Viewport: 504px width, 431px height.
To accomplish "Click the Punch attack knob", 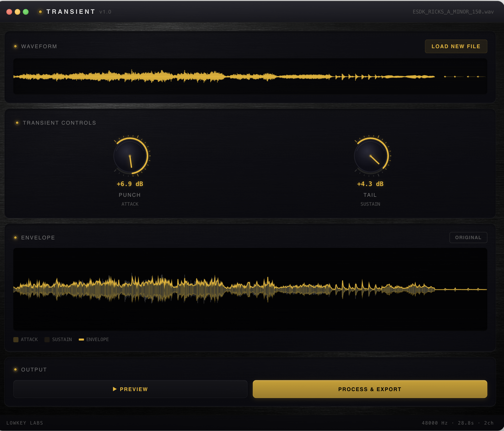I will tap(130, 156).
